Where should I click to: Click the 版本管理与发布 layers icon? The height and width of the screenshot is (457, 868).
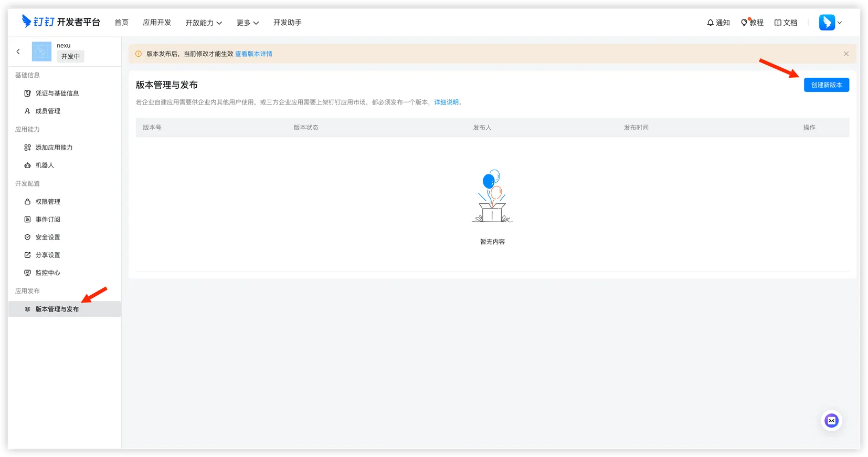(27, 309)
